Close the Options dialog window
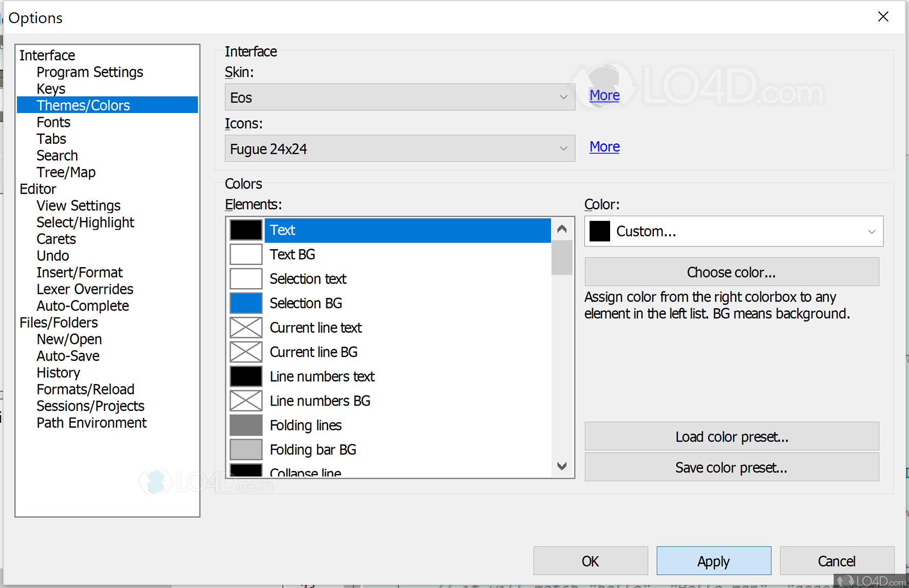This screenshot has height=588, width=909. click(883, 17)
